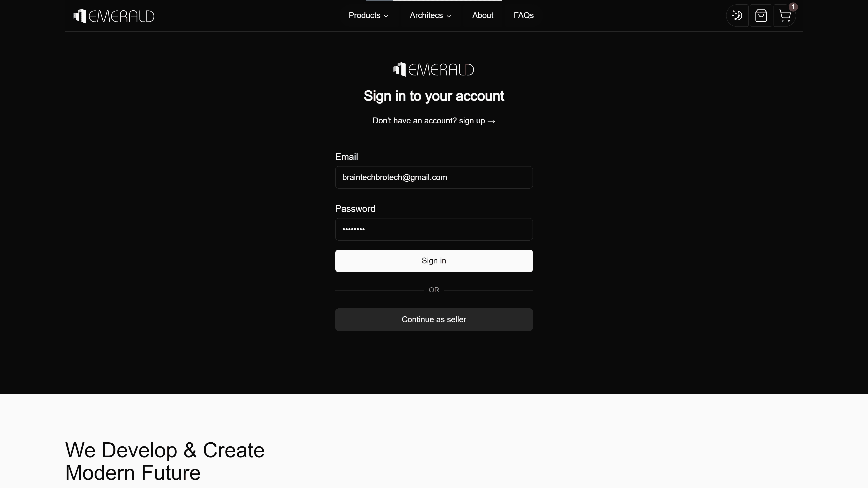Open the shopping bag icon in the header

coord(761,16)
